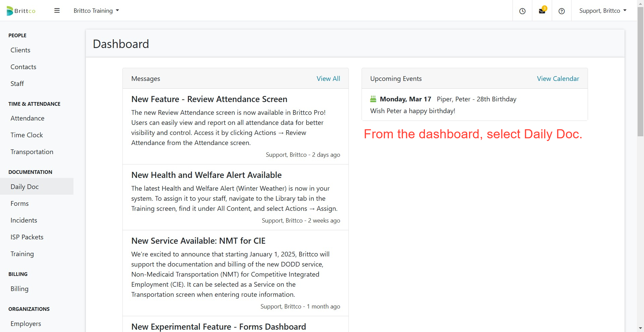Go to Incidents

(x=24, y=220)
